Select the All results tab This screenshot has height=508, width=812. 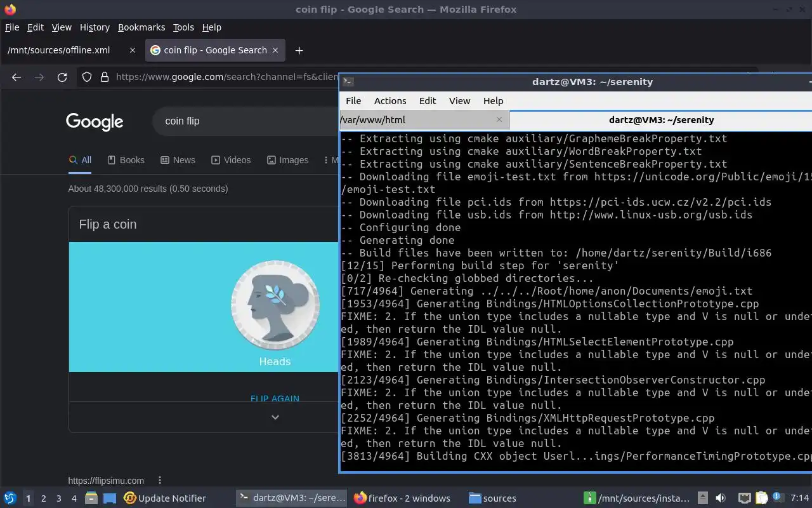(x=81, y=160)
